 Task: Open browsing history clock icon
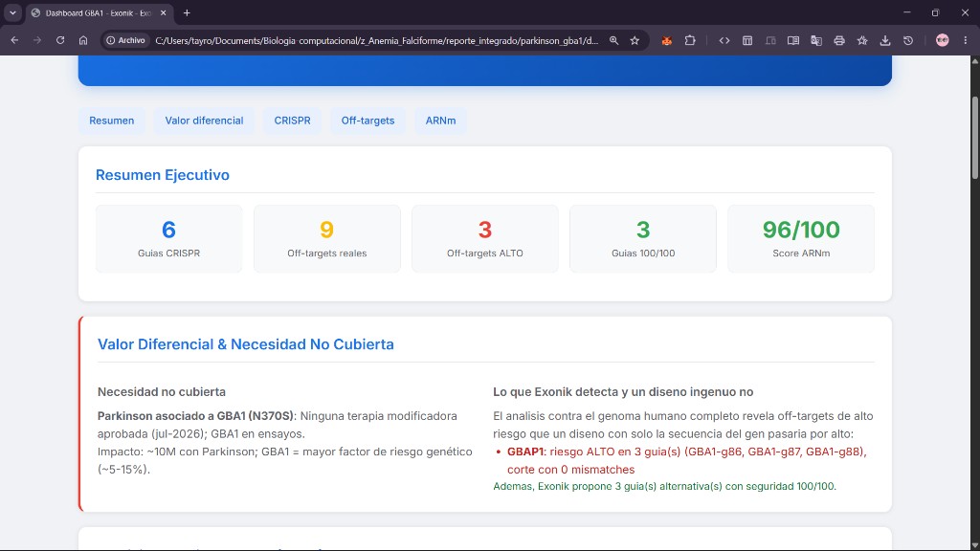click(x=908, y=40)
